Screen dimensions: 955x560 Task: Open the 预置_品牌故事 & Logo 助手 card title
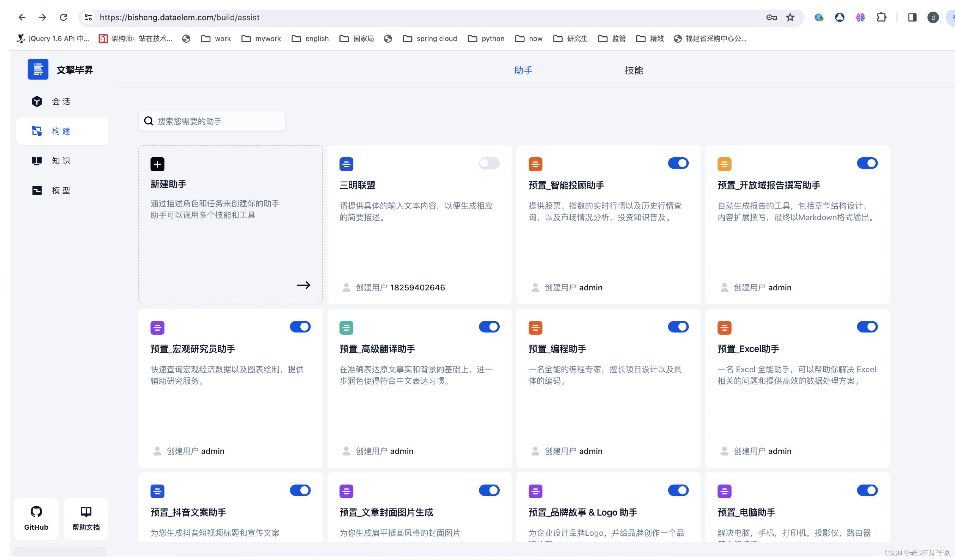click(583, 512)
